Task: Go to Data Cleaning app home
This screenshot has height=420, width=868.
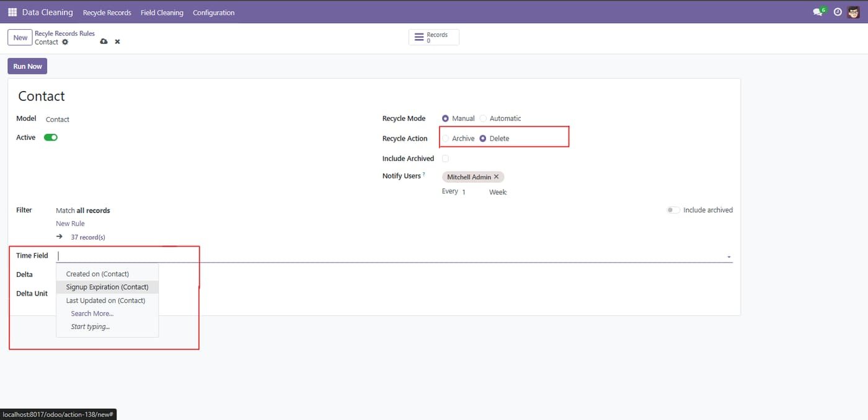Action: click(47, 12)
